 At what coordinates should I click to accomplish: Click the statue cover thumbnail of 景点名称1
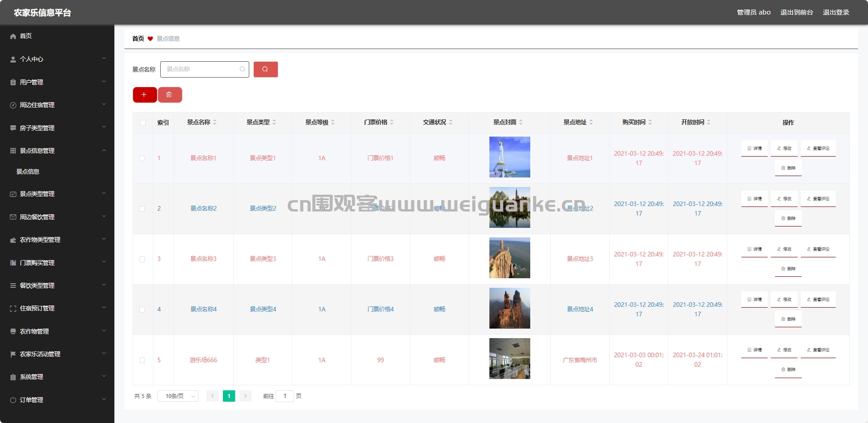click(510, 157)
